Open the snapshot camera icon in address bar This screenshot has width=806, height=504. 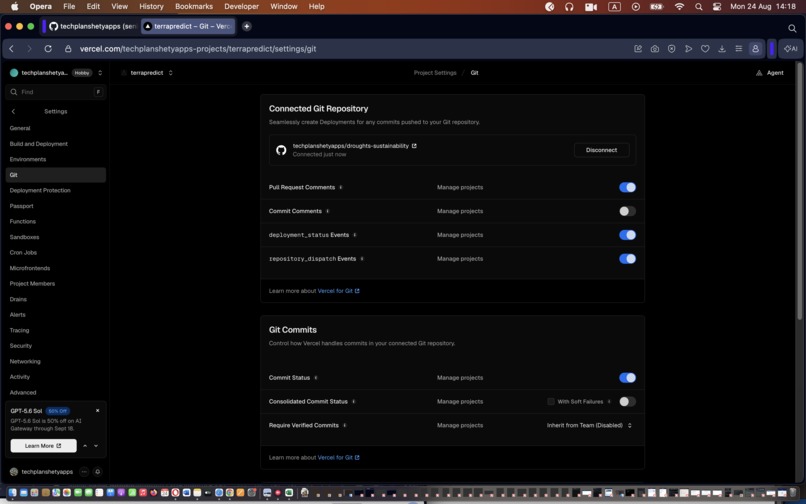pos(654,49)
